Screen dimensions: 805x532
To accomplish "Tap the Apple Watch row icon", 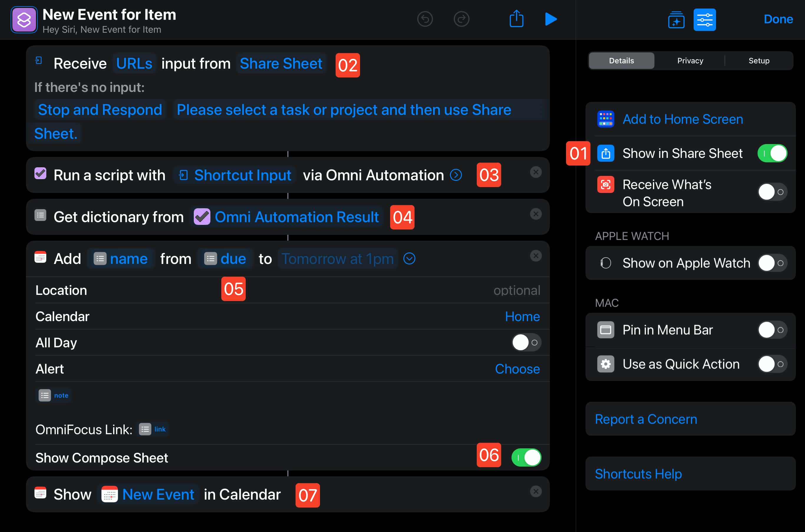I will 606,263.
